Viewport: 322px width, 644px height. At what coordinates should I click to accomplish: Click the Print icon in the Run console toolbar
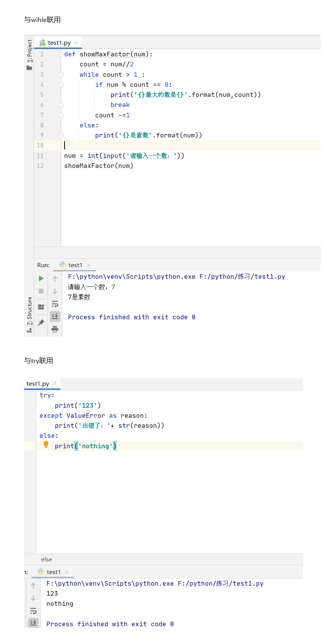tap(55, 329)
